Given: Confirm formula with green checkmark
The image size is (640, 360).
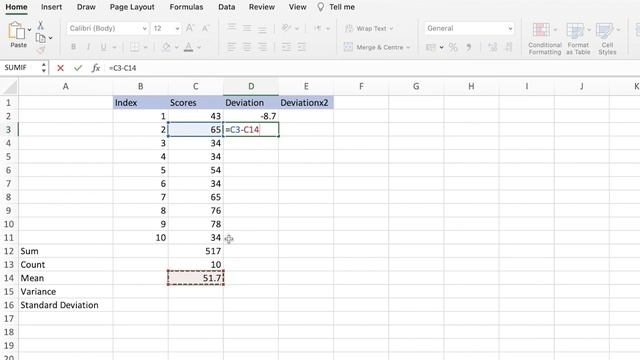Looking at the screenshot, I should coord(78,68).
